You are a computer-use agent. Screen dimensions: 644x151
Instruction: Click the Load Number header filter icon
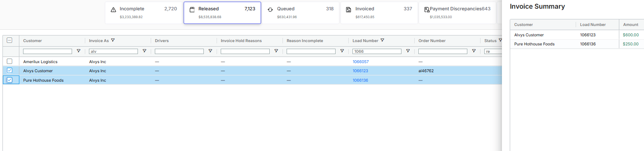click(x=383, y=40)
